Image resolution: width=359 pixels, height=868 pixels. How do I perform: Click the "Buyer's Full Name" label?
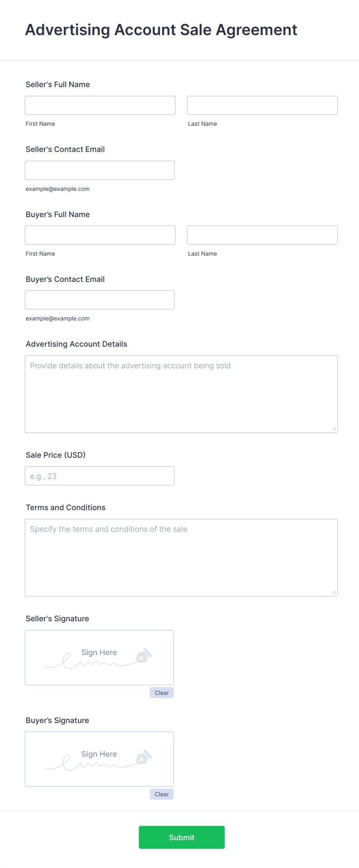[58, 214]
